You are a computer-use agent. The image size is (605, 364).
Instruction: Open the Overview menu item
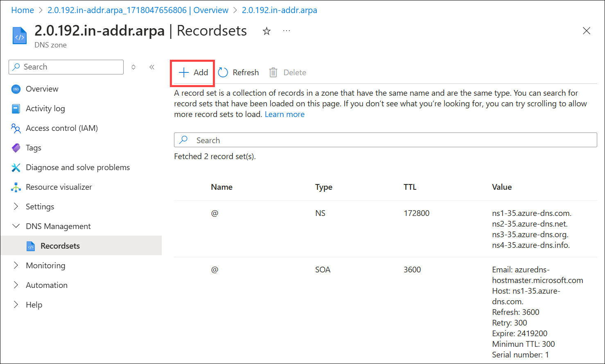click(x=42, y=89)
